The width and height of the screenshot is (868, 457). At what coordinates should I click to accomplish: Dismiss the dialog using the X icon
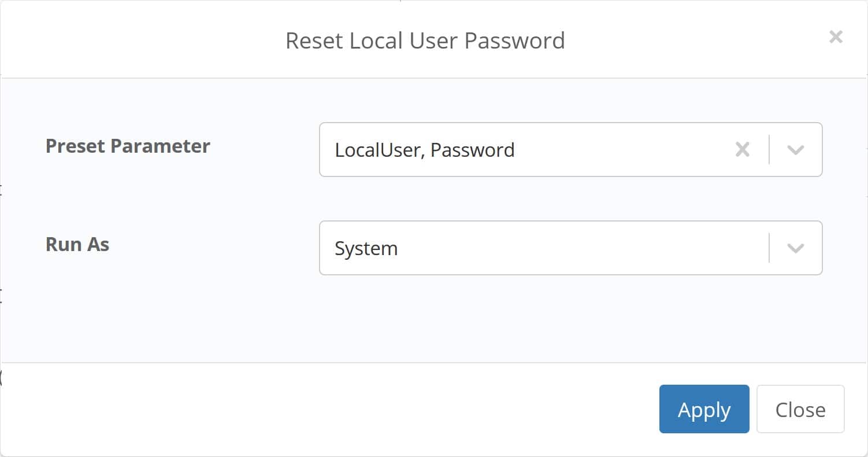836,36
